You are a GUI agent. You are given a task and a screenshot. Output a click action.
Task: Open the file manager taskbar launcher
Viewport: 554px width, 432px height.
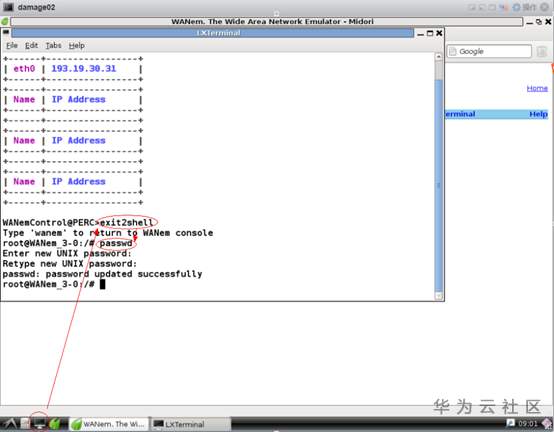25,424
